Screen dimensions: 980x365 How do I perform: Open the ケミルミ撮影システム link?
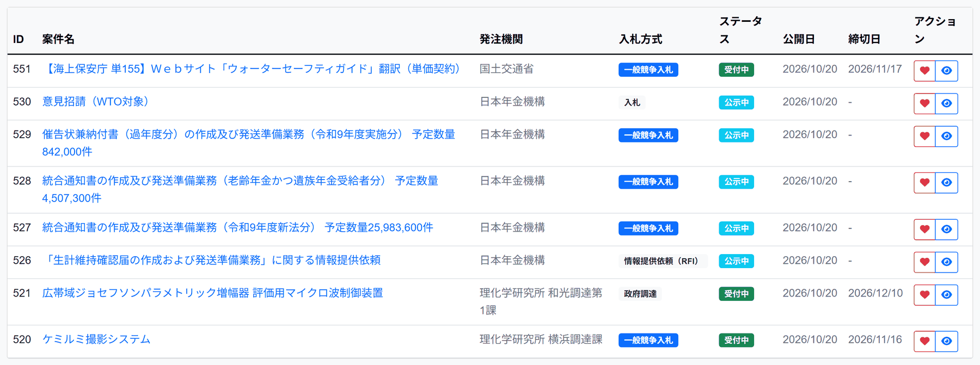[x=96, y=339]
